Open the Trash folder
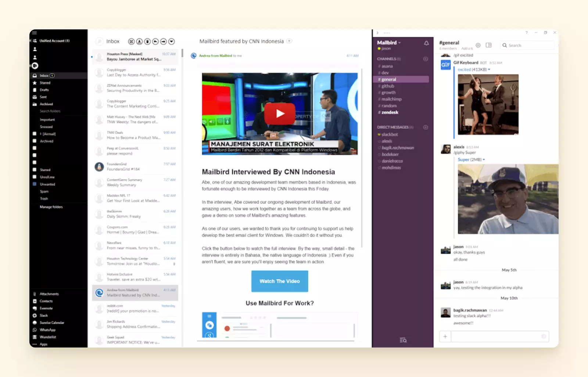 pyautogui.click(x=44, y=199)
